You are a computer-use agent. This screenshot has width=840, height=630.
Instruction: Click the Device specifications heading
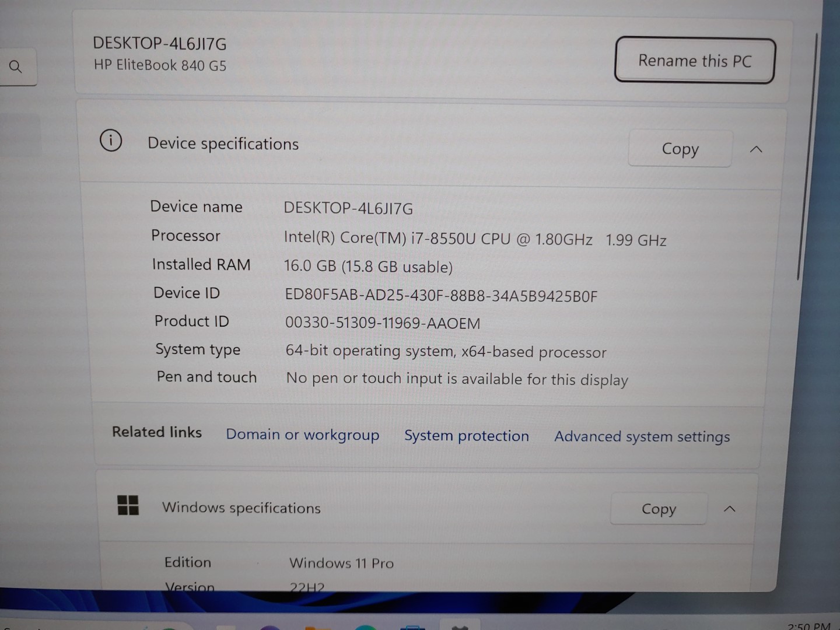[x=223, y=143]
